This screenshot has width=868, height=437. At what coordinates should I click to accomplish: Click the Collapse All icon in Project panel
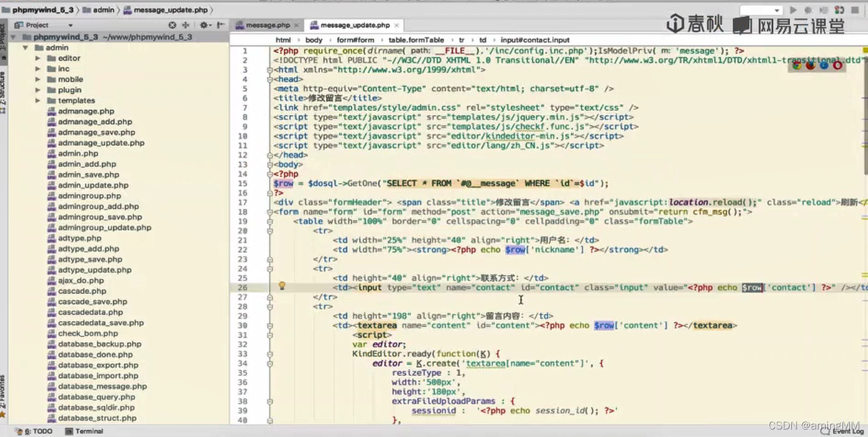click(x=186, y=25)
